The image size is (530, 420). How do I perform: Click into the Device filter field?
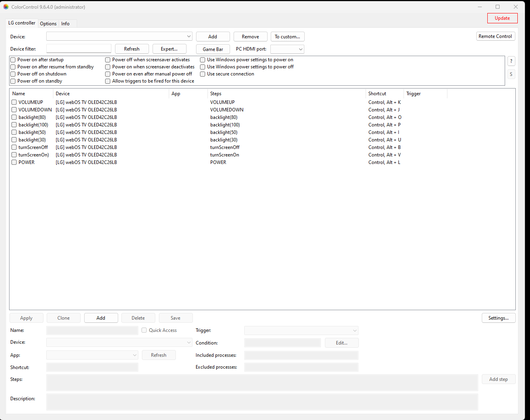click(79, 49)
